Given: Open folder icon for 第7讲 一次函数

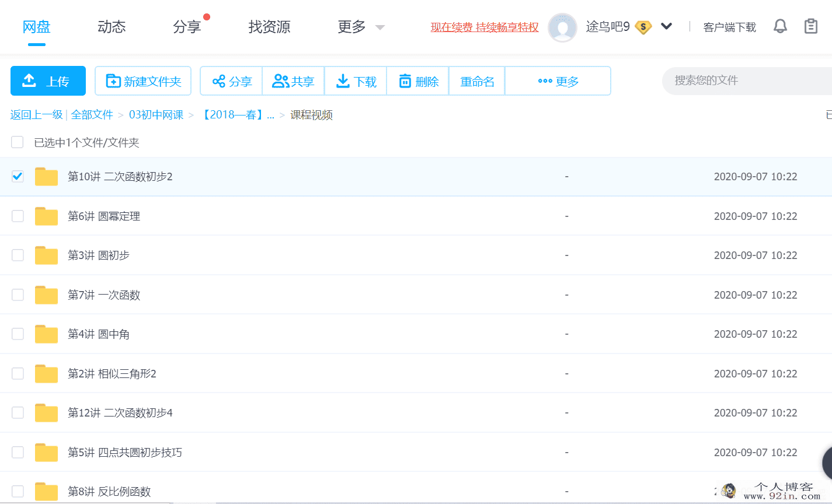Looking at the screenshot, I should [46, 295].
